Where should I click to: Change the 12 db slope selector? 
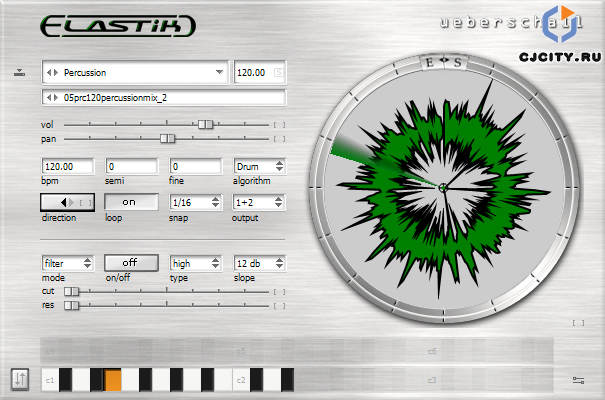(259, 263)
